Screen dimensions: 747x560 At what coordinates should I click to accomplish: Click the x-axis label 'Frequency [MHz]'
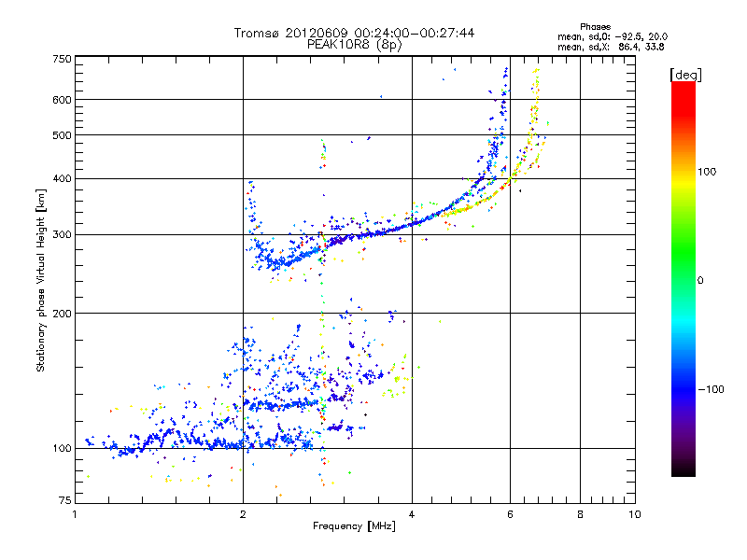[354, 526]
